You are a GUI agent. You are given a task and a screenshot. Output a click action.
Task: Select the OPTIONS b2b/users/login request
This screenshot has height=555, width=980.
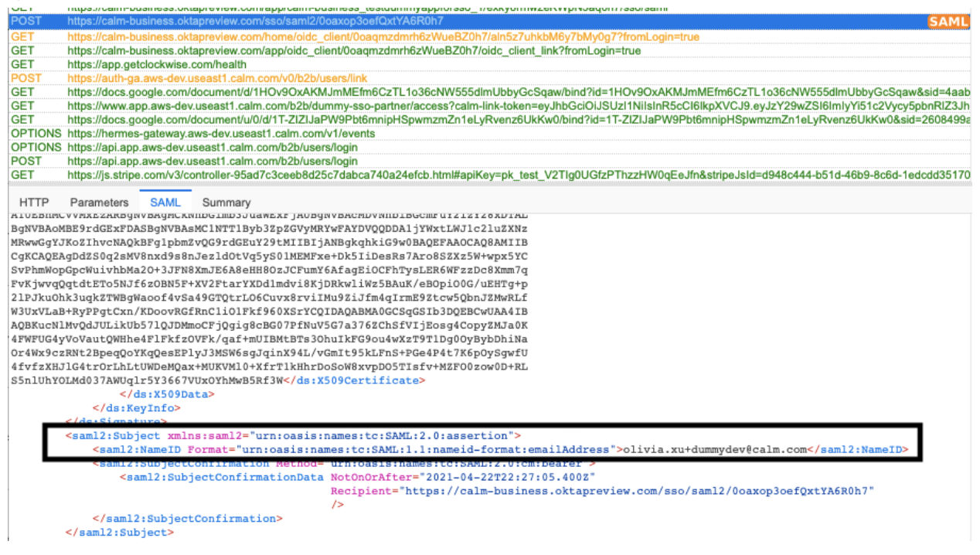click(x=213, y=147)
